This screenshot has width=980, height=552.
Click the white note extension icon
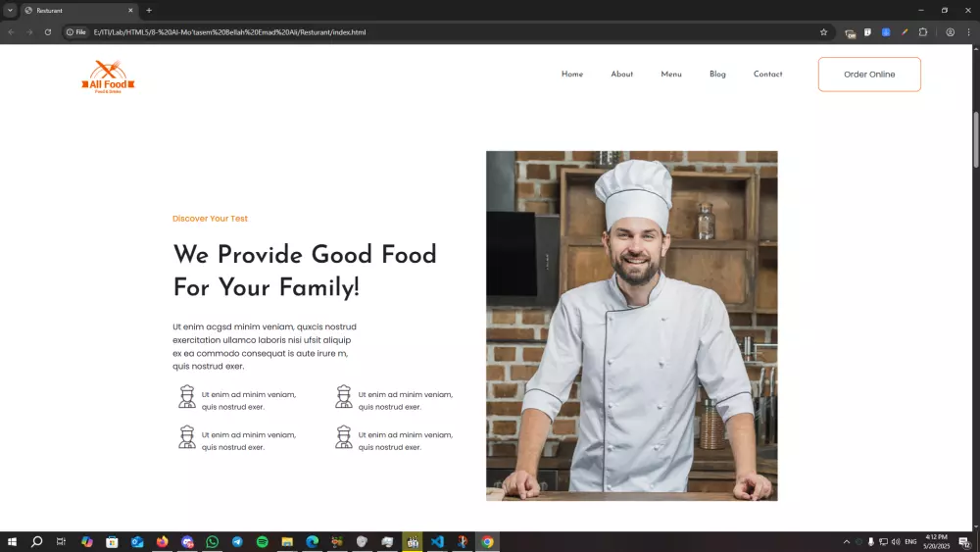click(x=867, y=32)
